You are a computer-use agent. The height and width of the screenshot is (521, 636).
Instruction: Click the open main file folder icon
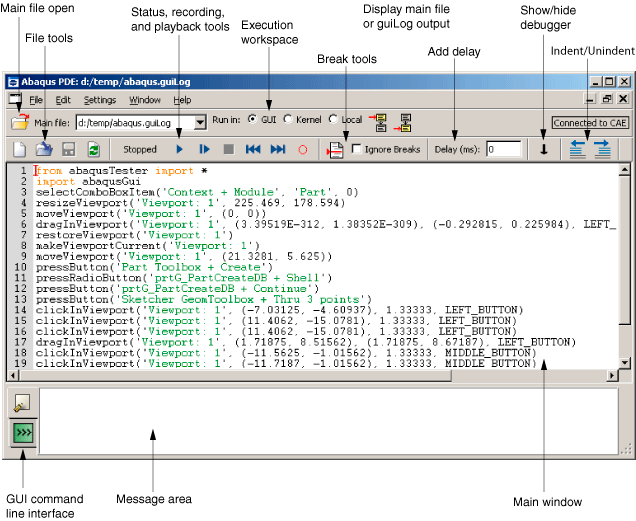click(x=19, y=122)
